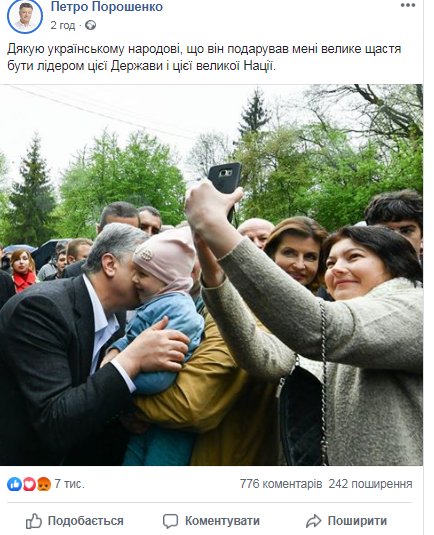Open the '776 коментарів' comments list

(281, 484)
